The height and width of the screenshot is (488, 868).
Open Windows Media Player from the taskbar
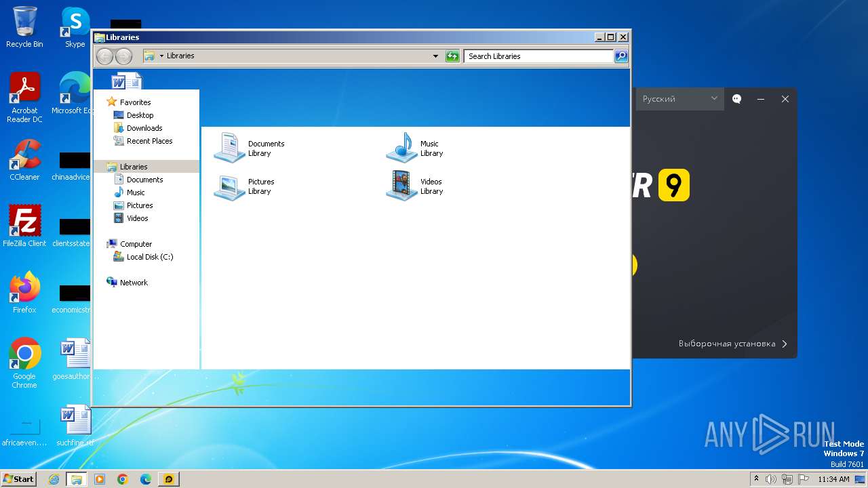pyautogui.click(x=100, y=479)
